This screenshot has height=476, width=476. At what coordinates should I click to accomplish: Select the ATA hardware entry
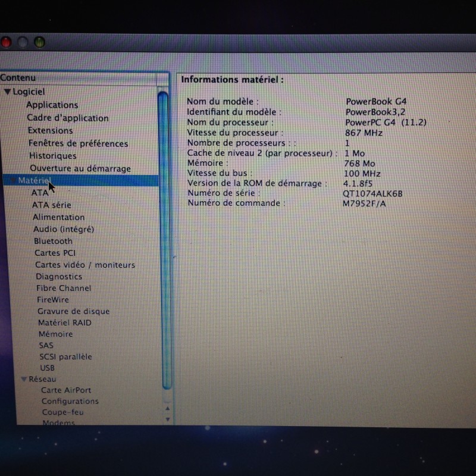pyautogui.click(x=40, y=193)
